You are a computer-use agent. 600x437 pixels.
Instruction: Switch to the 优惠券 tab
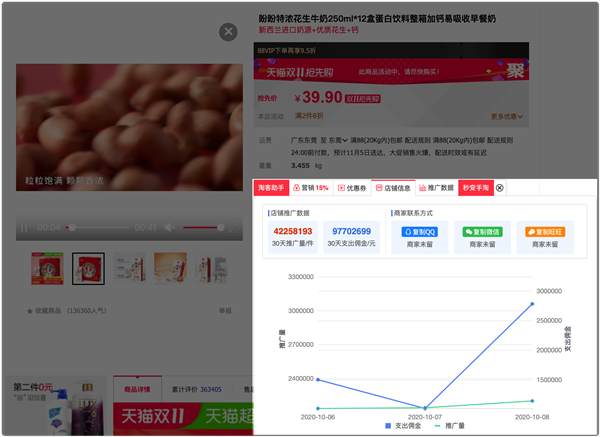[x=352, y=188]
